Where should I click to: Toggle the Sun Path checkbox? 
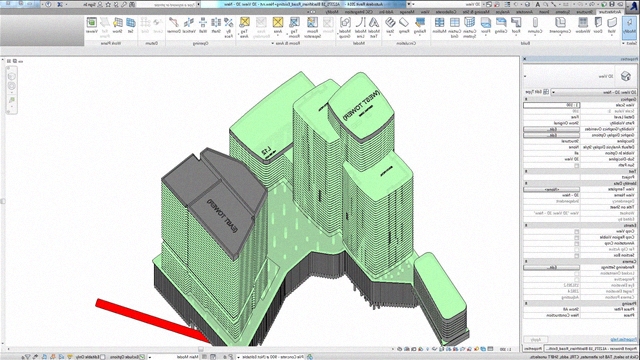coord(577,165)
